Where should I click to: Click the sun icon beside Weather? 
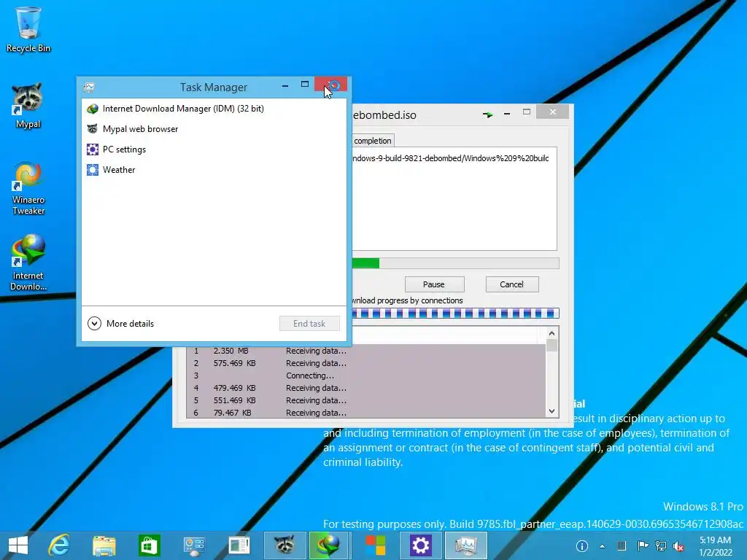(x=93, y=170)
